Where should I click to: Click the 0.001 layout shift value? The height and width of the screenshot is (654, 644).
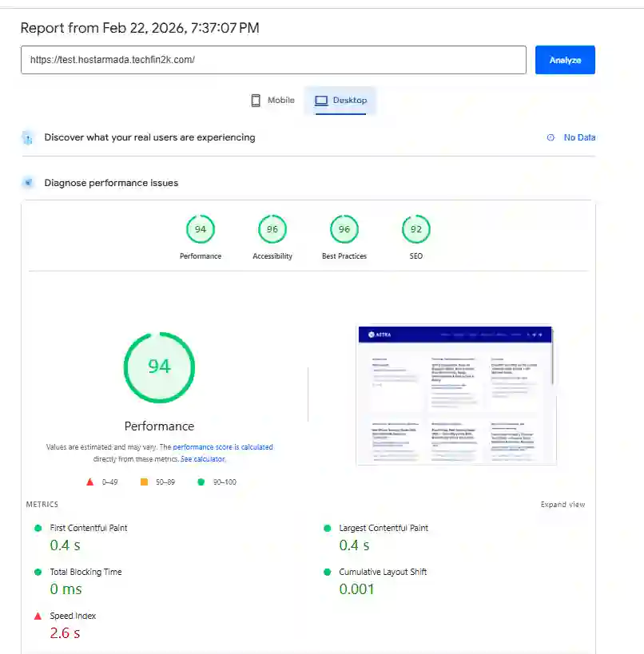356,589
